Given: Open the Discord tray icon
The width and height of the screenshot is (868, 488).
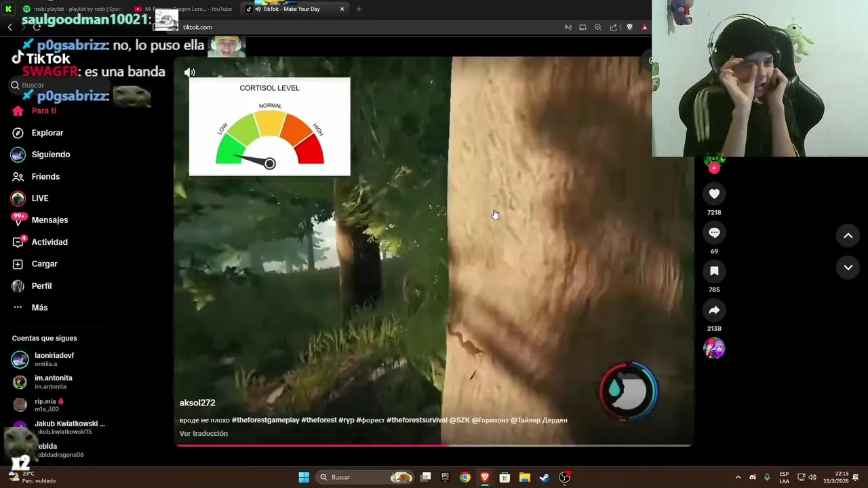Looking at the screenshot, I should pyautogui.click(x=753, y=477).
